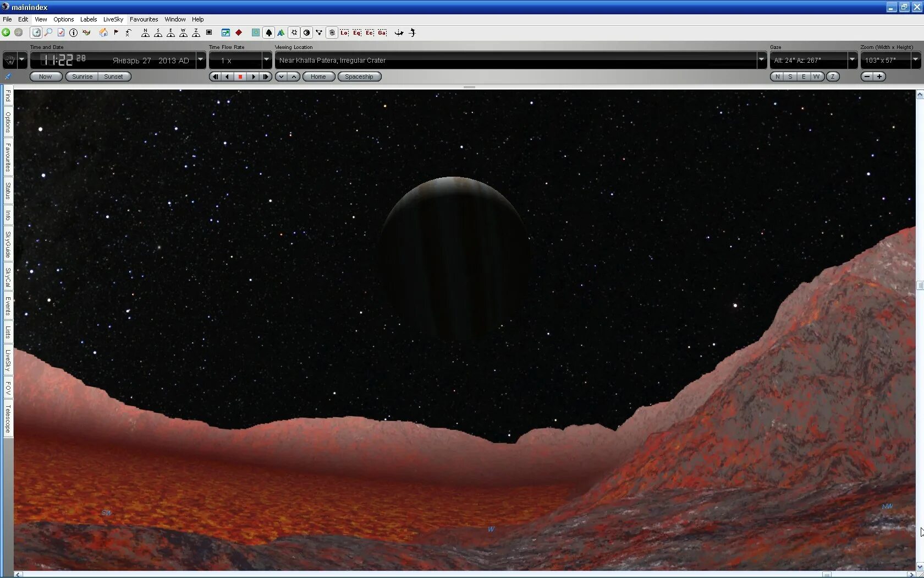Viewport: 924px width, 578px height.
Task: Click the Home location button
Action: [318, 77]
